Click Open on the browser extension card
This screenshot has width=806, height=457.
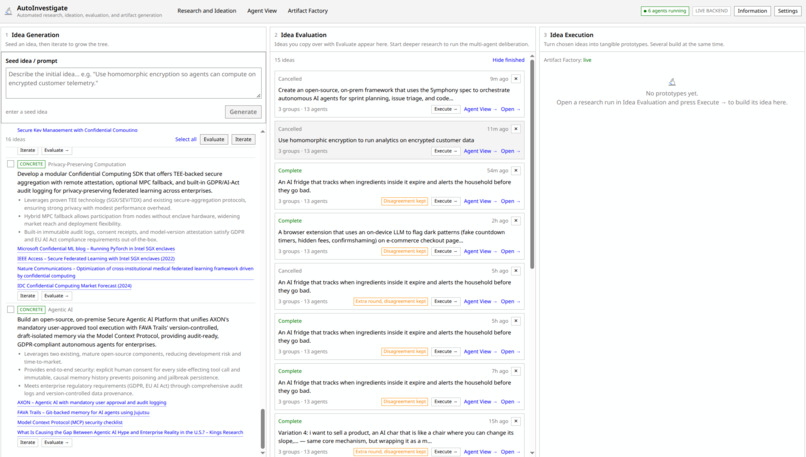pyautogui.click(x=510, y=251)
